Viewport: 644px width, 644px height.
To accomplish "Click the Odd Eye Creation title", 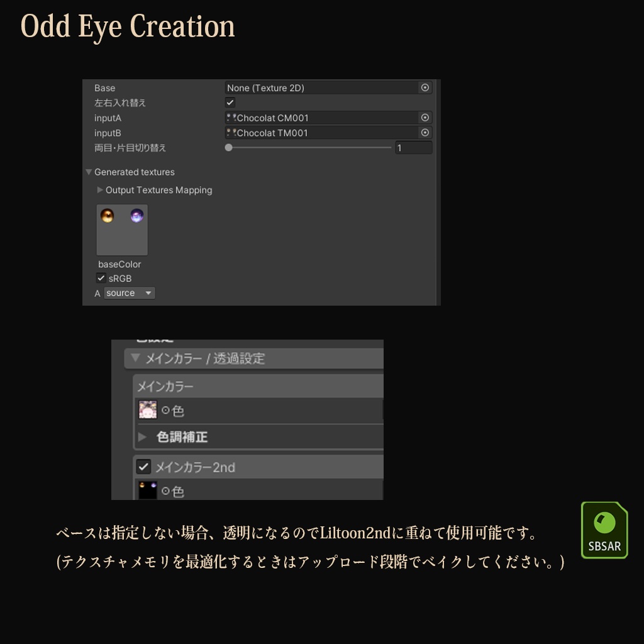I will 128,26.
